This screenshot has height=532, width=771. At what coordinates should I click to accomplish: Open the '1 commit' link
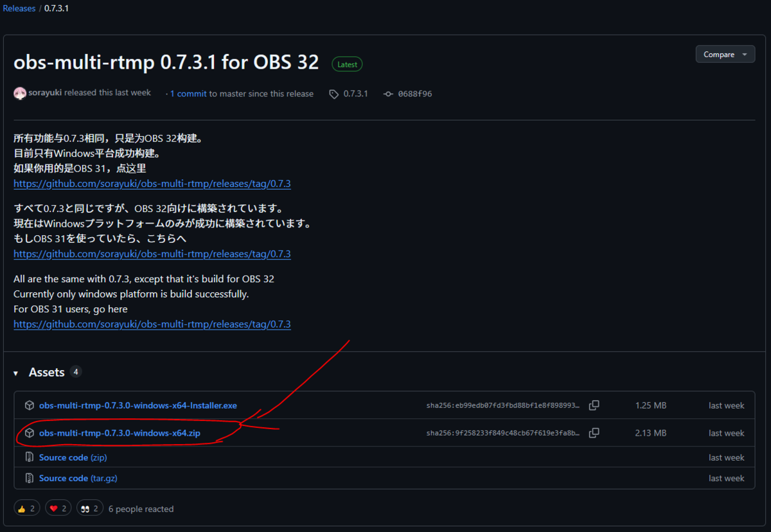tap(188, 94)
